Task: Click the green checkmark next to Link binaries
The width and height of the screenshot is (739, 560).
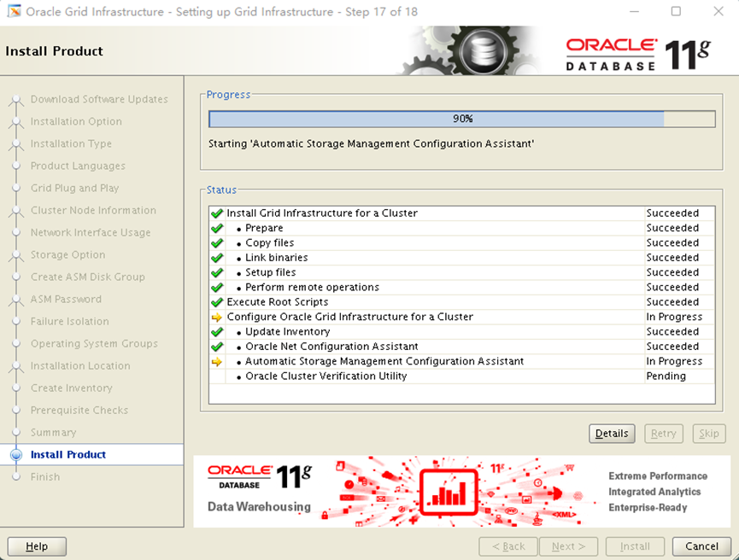Action: [217, 258]
